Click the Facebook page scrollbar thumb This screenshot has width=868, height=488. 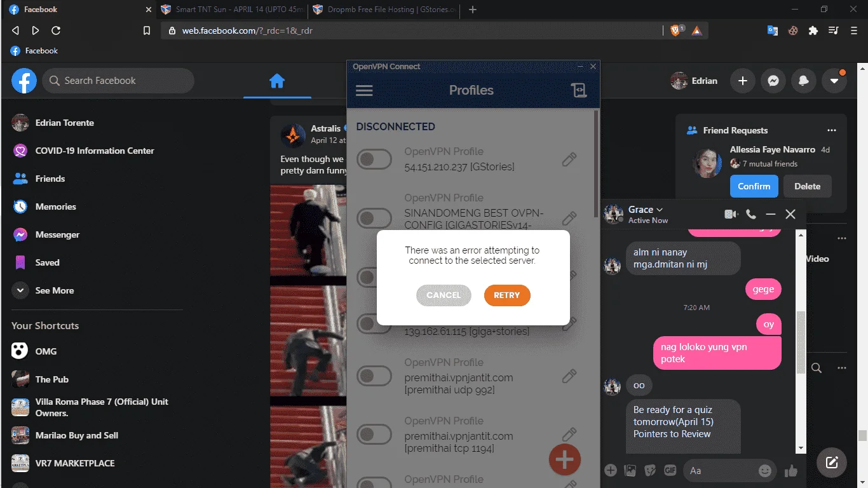click(862, 435)
